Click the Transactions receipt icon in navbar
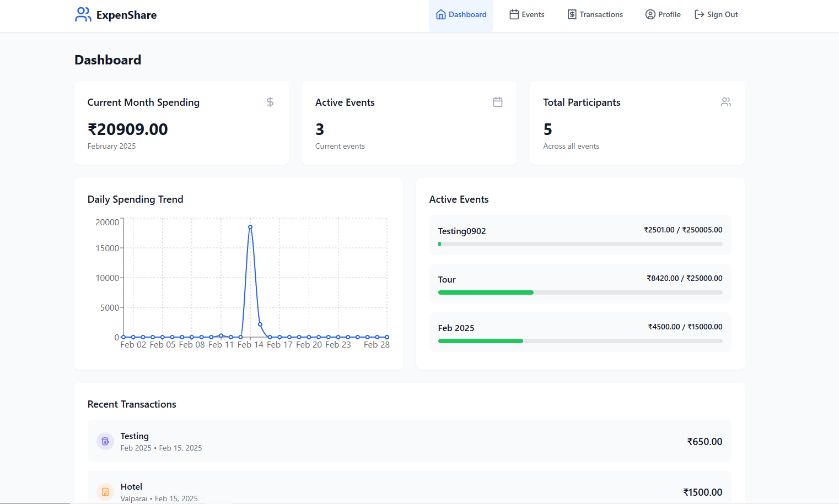Viewport: 839px width, 504px height. coord(572,14)
